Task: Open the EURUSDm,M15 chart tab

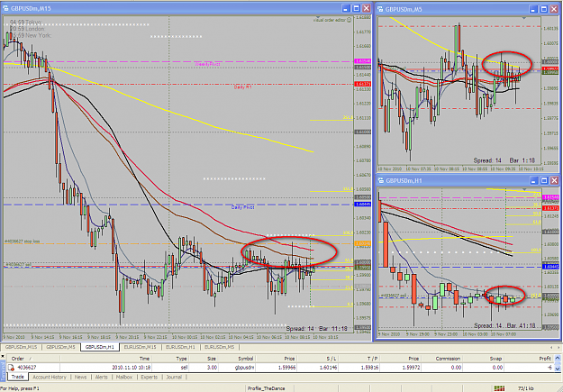Action: click(x=140, y=347)
